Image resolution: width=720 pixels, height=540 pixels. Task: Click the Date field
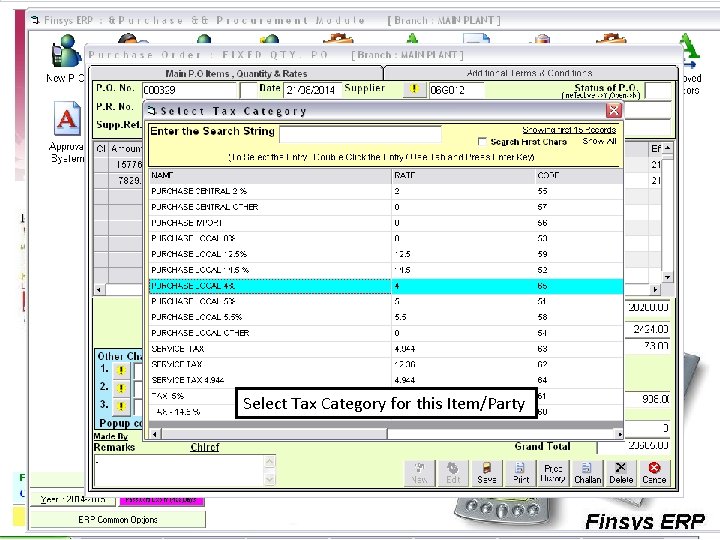313,90
